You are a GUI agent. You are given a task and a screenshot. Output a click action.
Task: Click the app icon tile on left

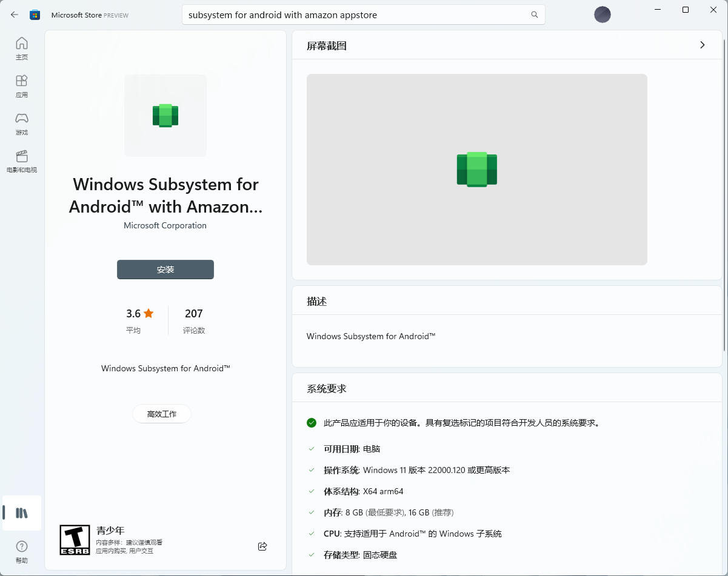(x=165, y=115)
